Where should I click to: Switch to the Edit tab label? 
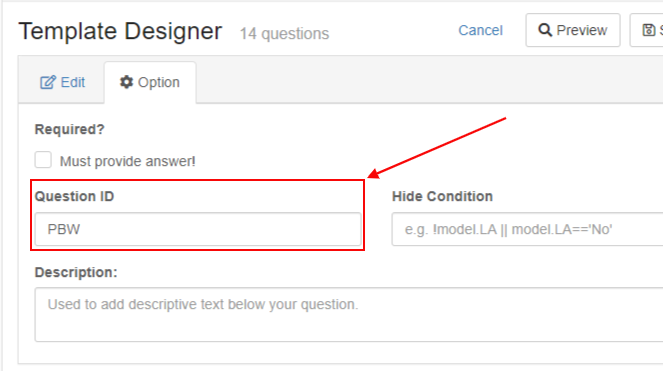[73, 82]
